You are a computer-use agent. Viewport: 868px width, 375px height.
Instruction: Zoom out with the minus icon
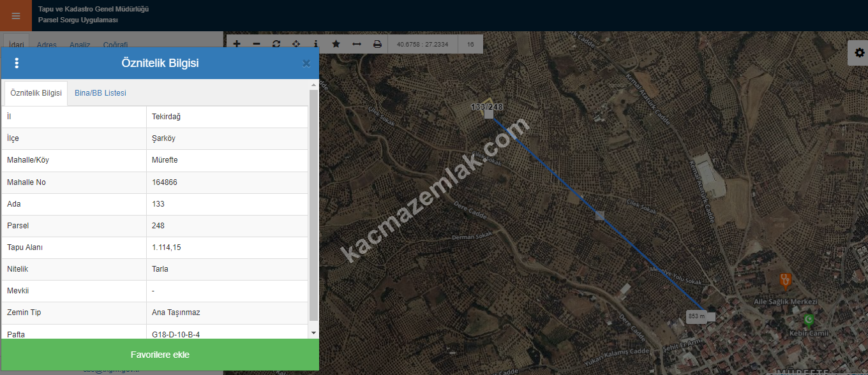tap(257, 44)
